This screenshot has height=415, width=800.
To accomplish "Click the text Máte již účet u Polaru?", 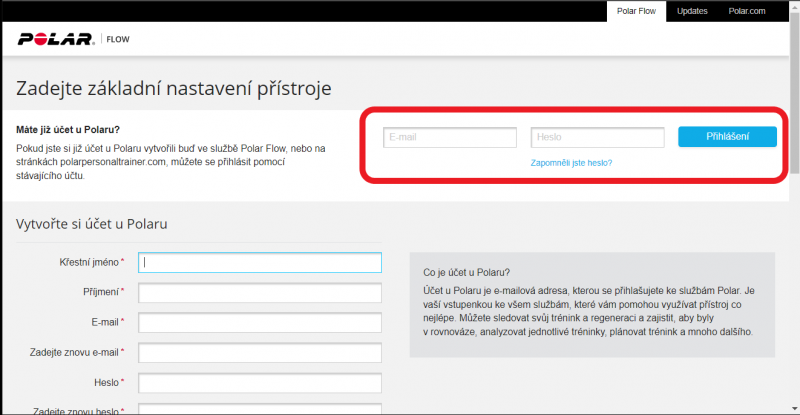I will (x=68, y=130).
